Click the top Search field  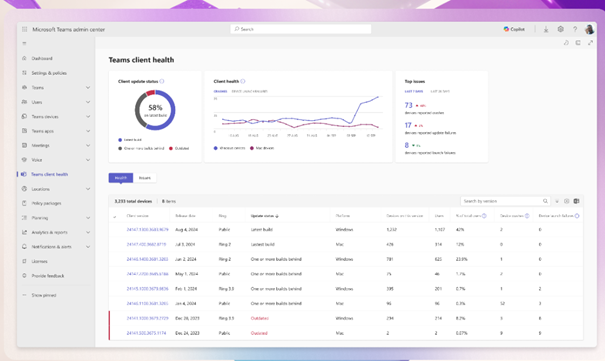click(x=301, y=29)
